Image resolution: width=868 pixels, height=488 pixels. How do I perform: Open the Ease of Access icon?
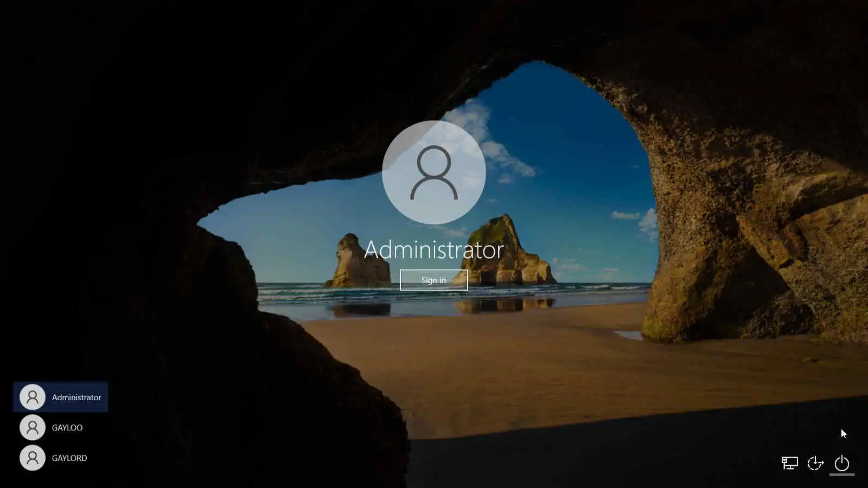815,463
